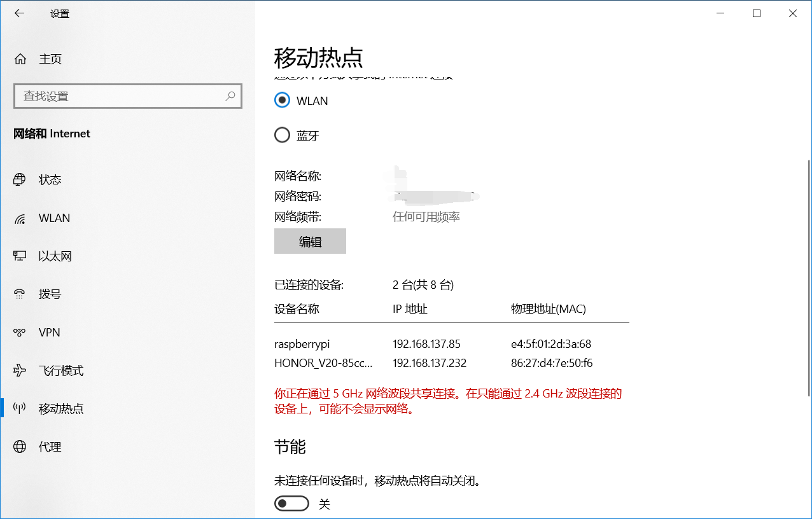
Task: Click the 网络密码 label
Action: (x=298, y=197)
